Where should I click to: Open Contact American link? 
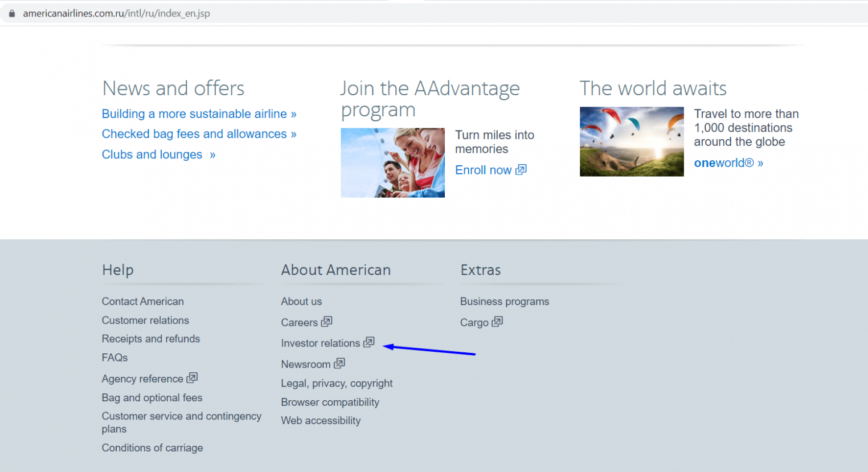(143, 302)
